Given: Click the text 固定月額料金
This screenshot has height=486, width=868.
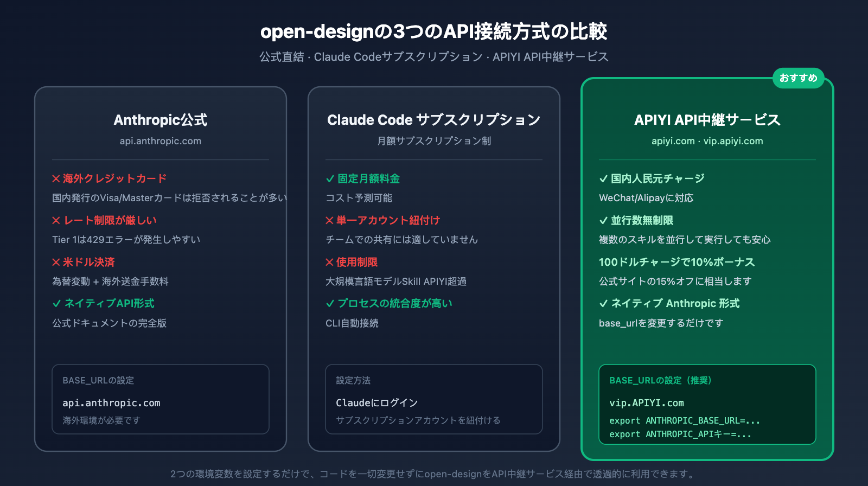Looking at the screenshot, I should tap(369, 179).
